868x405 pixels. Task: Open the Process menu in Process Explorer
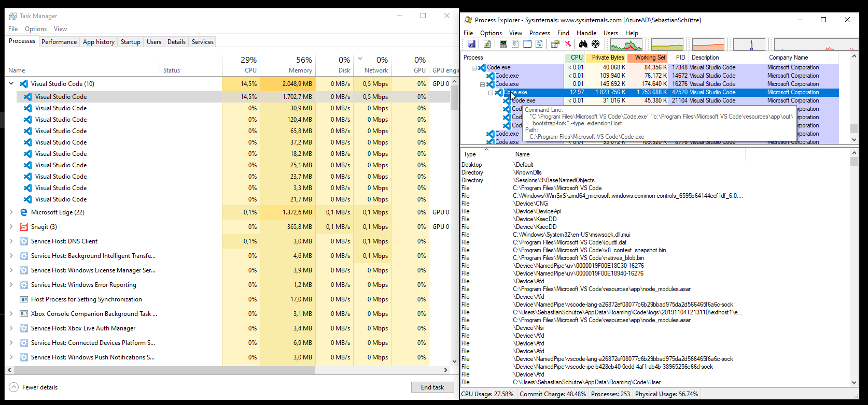click(x=540, y=33)
